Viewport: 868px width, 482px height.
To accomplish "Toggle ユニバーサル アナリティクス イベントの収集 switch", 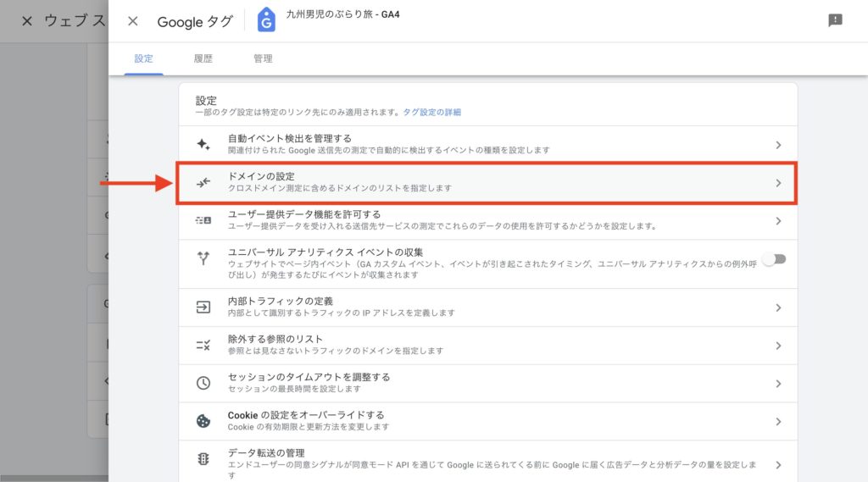I will click(774, 259).
